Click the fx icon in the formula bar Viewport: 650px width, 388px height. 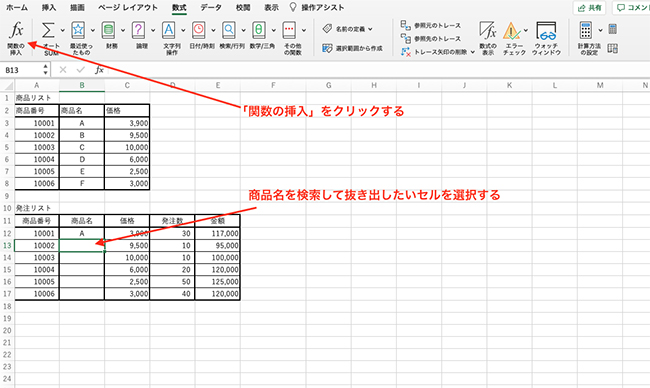coord(99,70)
